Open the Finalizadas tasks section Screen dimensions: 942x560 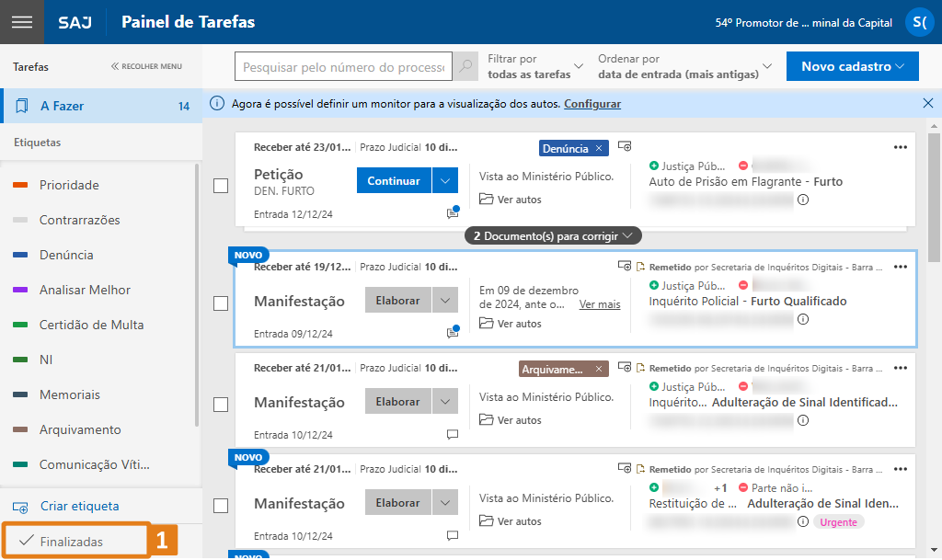point(72,542)
